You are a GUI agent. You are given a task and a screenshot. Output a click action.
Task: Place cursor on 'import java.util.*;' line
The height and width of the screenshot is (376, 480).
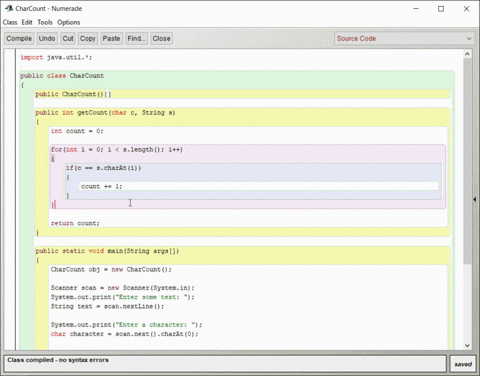[56, 57]
